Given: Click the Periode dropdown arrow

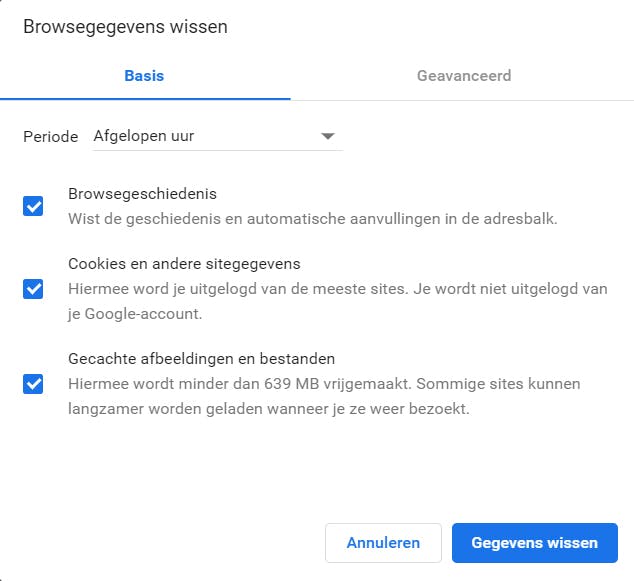Looking at the screenshot, I should (x=327, y=137).
